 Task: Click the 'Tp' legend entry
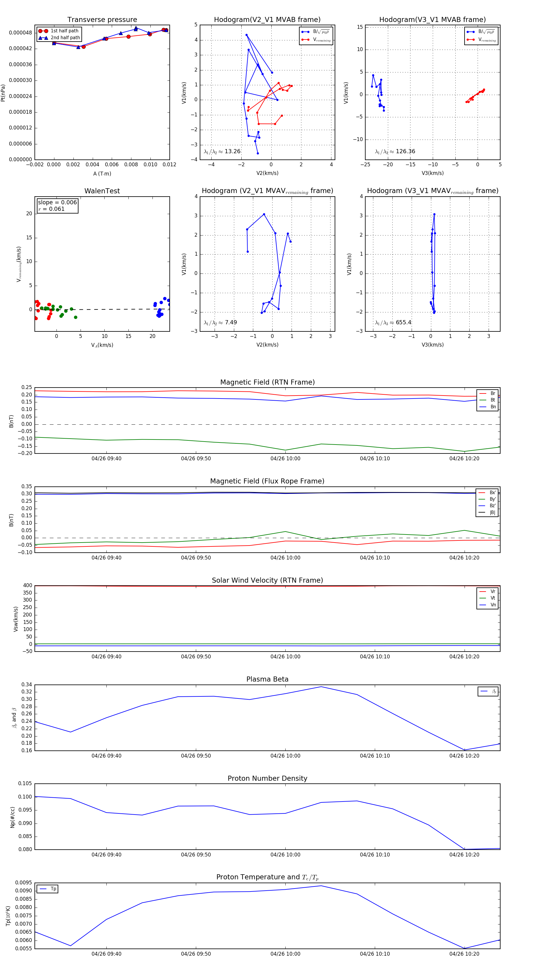point(48,889)
